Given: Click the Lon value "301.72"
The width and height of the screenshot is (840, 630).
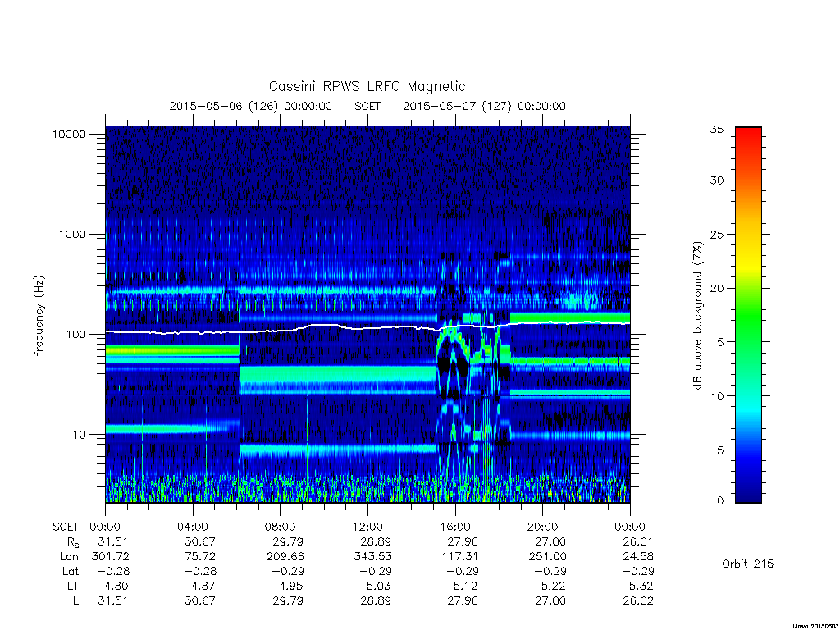Looking at the screenshot, I should tap(111, 557).
